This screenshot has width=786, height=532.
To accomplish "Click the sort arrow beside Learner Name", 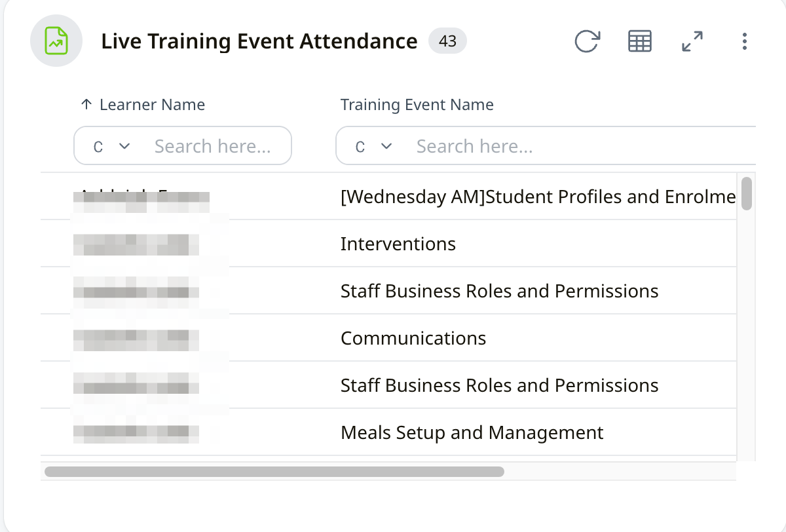I will (x=86, y=105).
